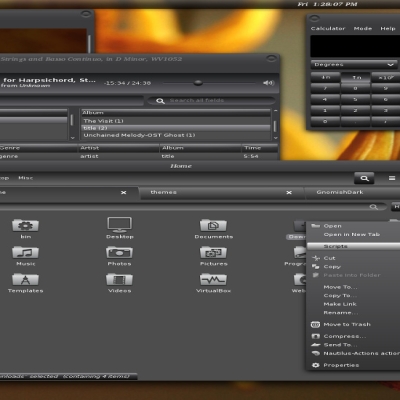This screenshot has height=400, width=400.
Task: Open the Scripts submenu entry
Action: click(x=353, y=246)
